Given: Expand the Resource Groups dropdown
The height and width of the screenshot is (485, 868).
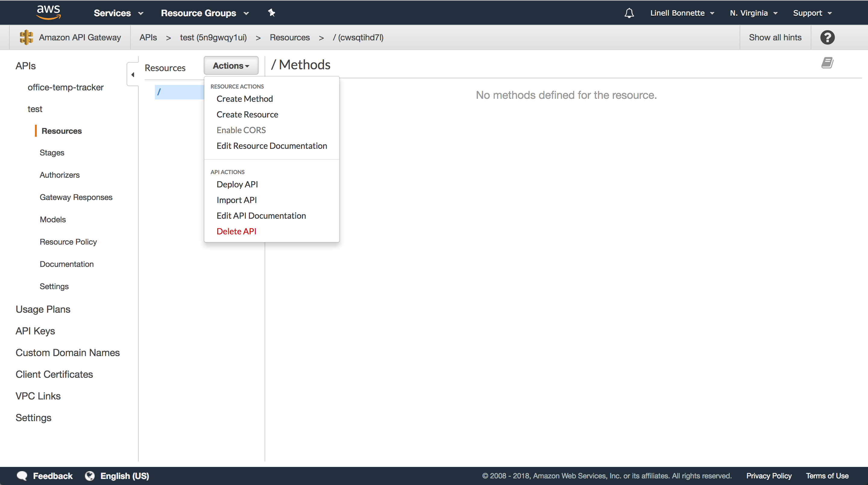Looking at the screenshot, I should click(x=206, y=13).
